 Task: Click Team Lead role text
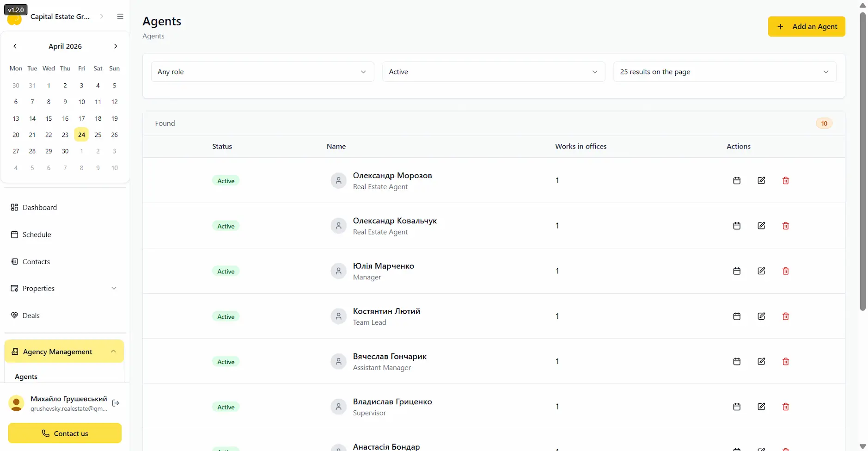pos(369,322)
